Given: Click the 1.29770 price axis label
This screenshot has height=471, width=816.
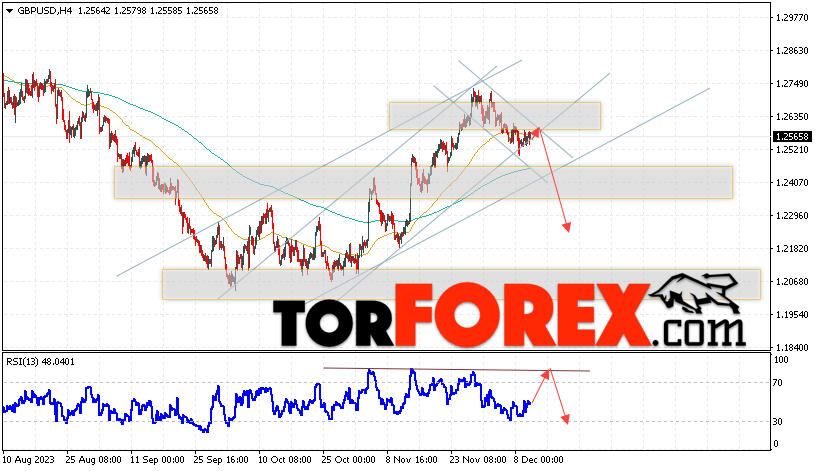Looking at the screenshot, I should [792, 18].
